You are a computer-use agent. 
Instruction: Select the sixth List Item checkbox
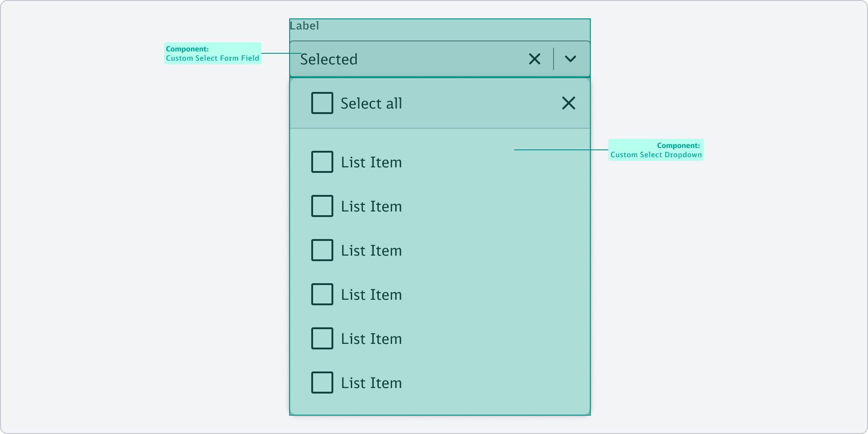pyautogui.click(x=322, y=383)
